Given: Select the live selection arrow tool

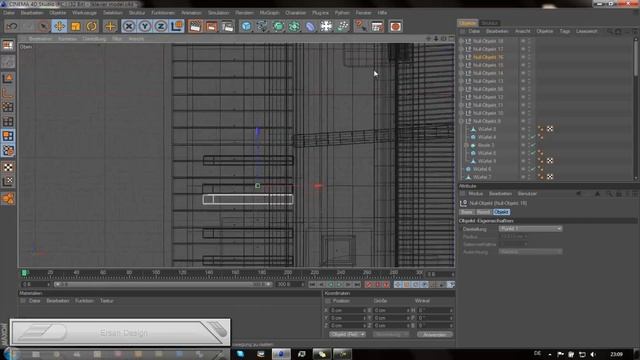Looking at the screenshot, I should pos(43,26).
